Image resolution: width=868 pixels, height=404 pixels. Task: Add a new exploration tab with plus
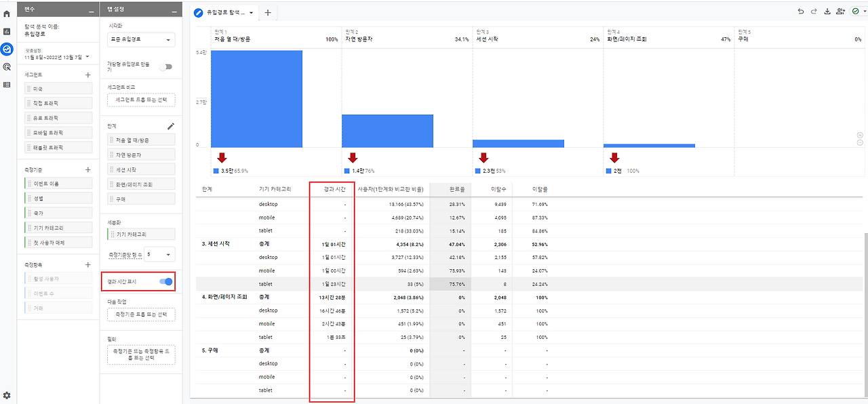point(267,12)
